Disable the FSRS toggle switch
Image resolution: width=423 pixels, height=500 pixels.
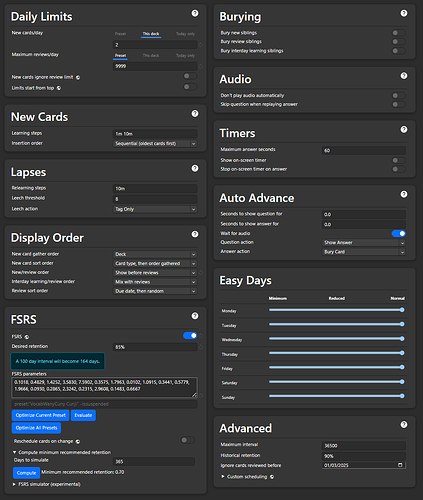click(190, 335)
